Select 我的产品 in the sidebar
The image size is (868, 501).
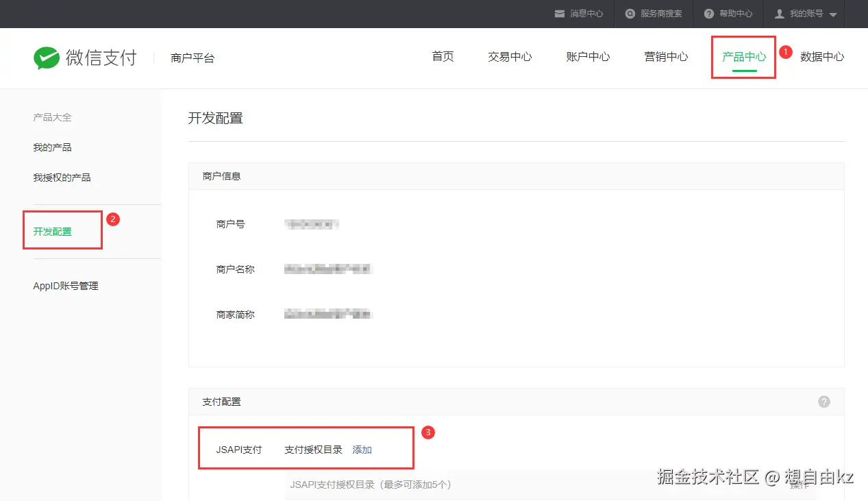pyautogui.click(x=52, y=147)
